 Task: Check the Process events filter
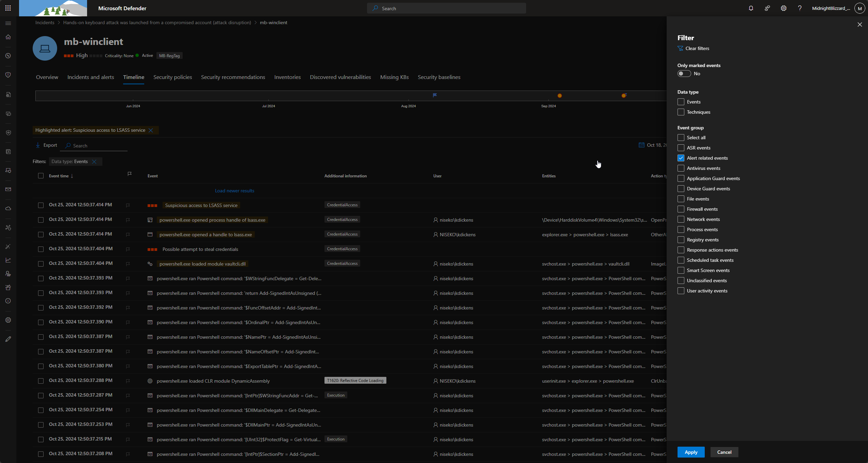[681, 229]
